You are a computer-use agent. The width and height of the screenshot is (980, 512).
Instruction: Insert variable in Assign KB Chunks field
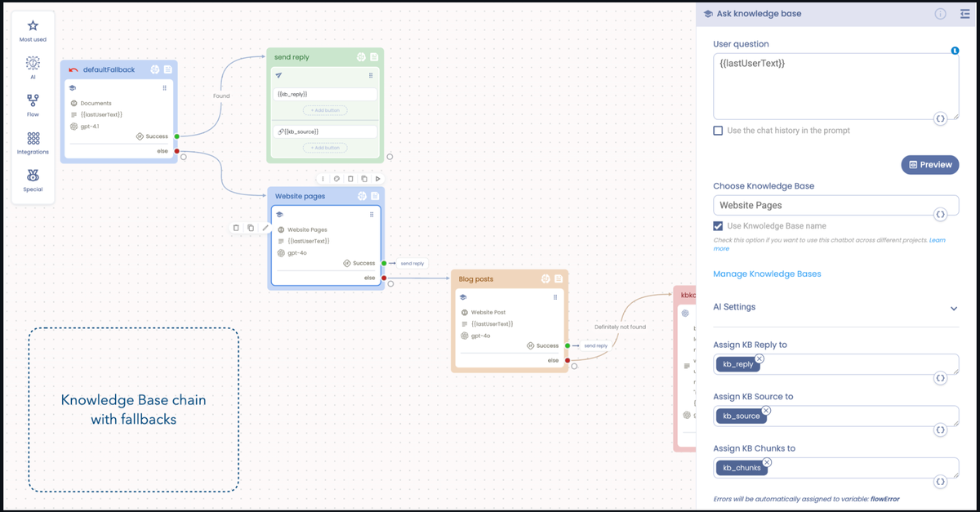[941, 482]
